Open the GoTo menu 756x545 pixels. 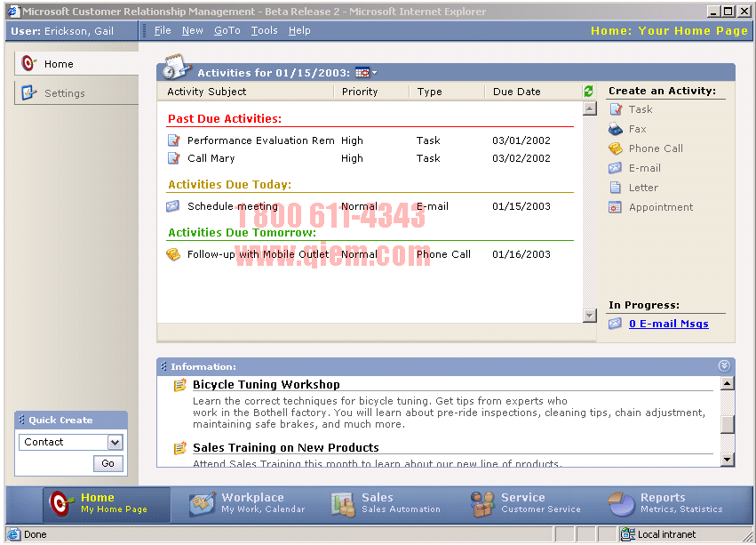click(227, 30)
